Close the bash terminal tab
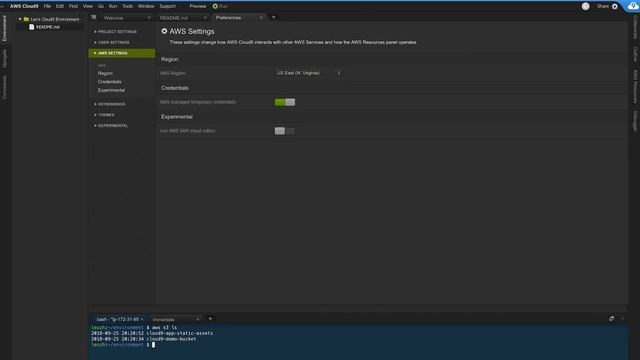The width and height of the screenshot is (640, 360). pyautogui.click(x=142, y=319)
